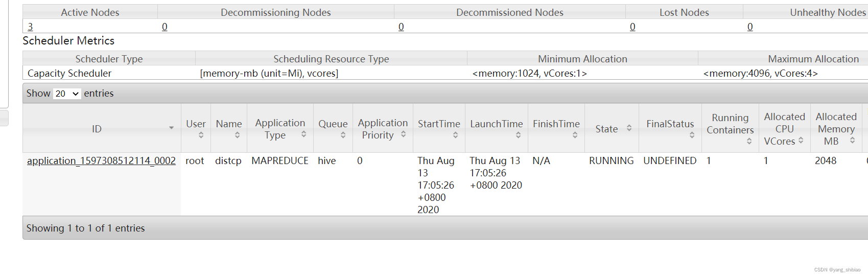
Task: Open application_1597308512114_0002 link
Action: click(x=101, y=161)
